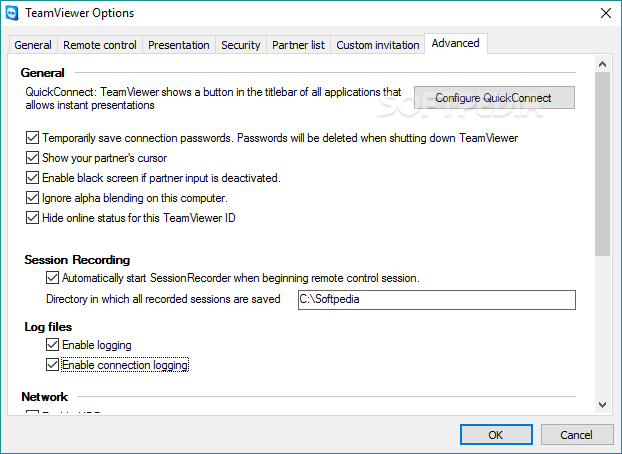Toggle Show your partner's cursor checkbox

coord(32,158)
